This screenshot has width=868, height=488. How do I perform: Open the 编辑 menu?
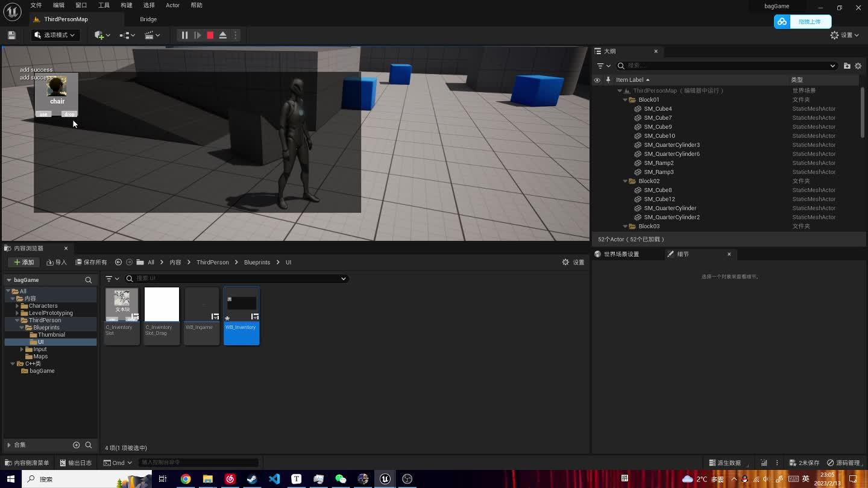[58, 5]
